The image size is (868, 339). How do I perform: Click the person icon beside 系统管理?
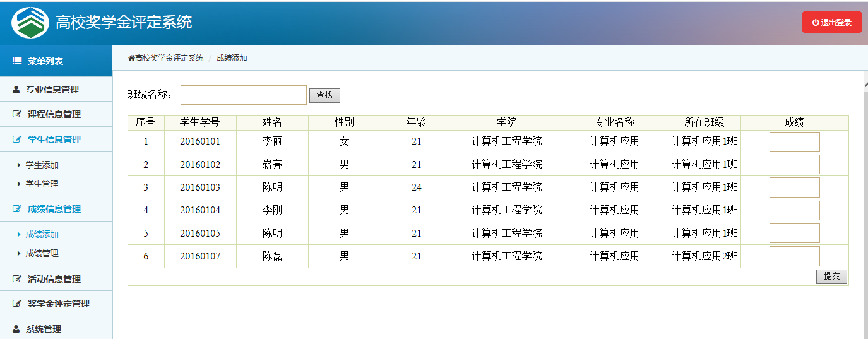[x=16, y=329]
